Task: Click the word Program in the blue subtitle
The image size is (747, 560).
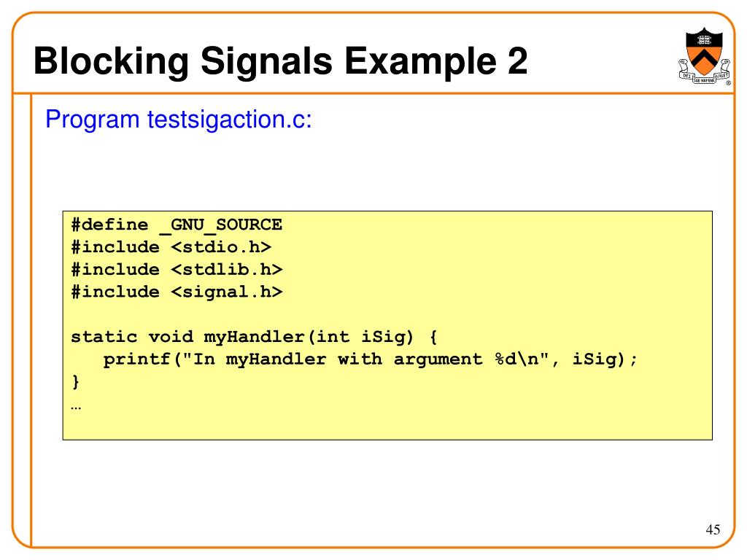Action: (x=93, y=118)
